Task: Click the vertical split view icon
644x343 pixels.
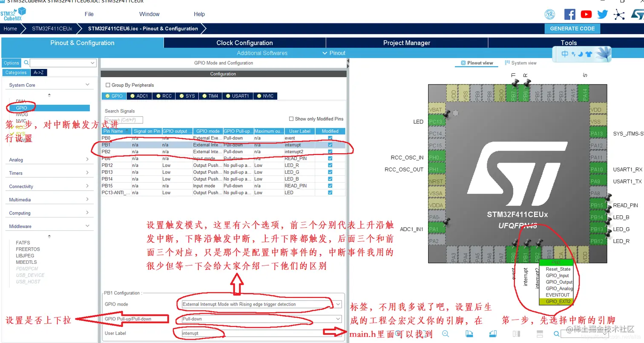Action: (516, 334)
